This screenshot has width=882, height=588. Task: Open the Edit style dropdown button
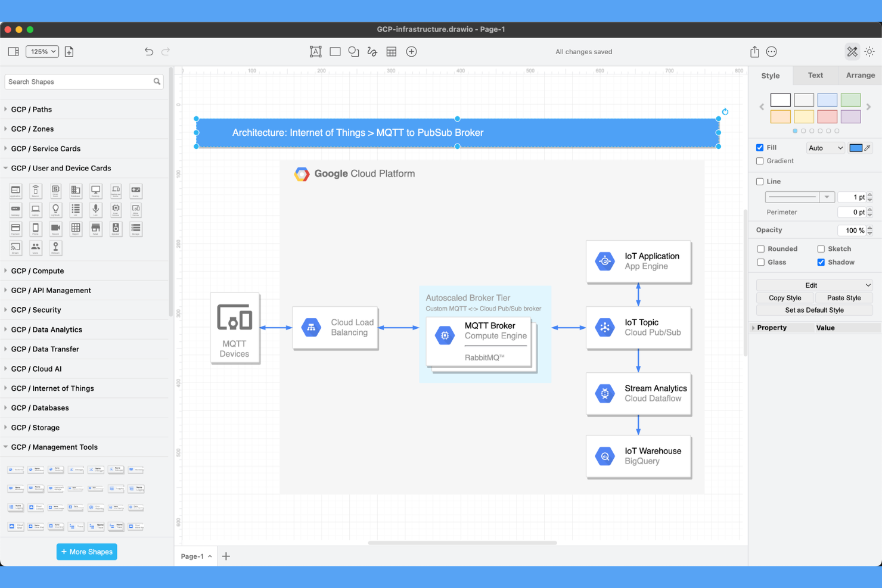click(814, 285)
